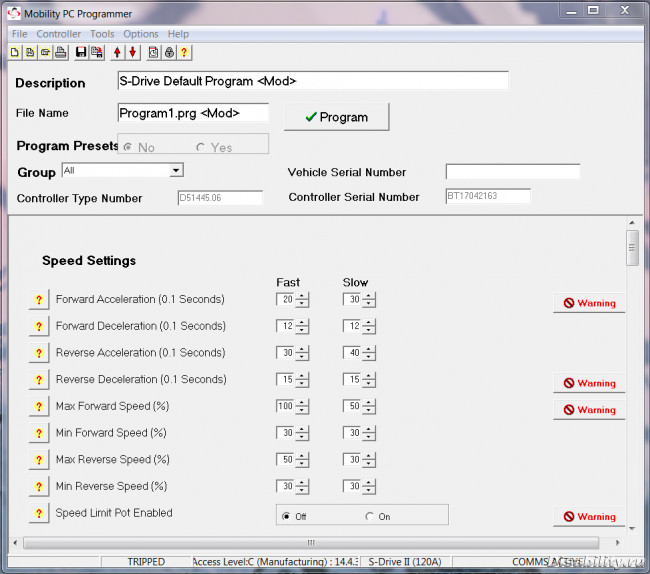650x574 pixels.
Task: Open the Help menu
Action: coord(178,34)
